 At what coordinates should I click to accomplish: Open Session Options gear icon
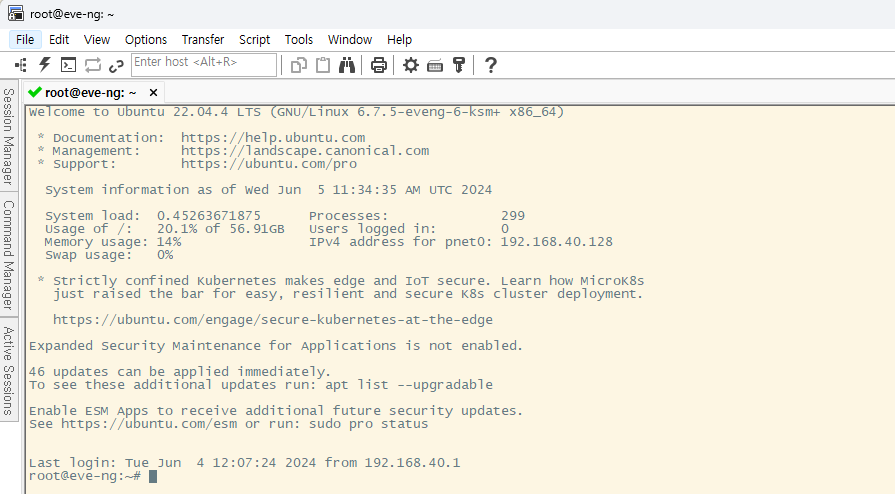[410, 65]
